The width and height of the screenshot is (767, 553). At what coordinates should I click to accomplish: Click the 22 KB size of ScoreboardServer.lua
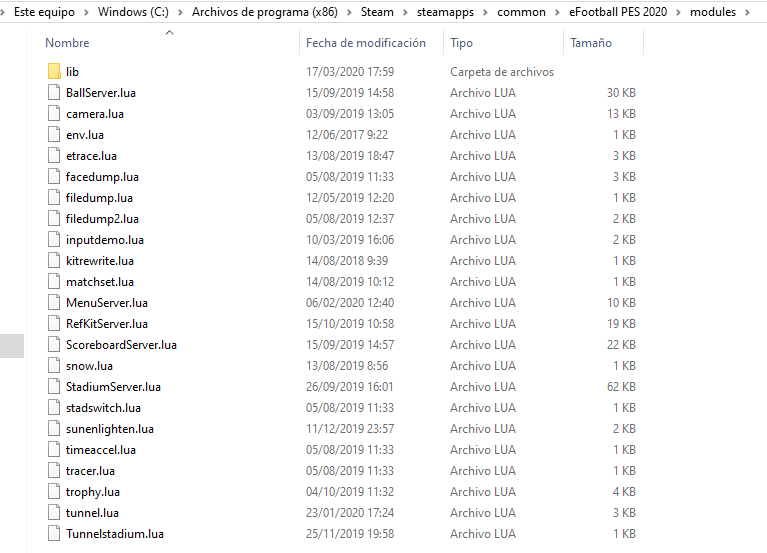point(621,345)
